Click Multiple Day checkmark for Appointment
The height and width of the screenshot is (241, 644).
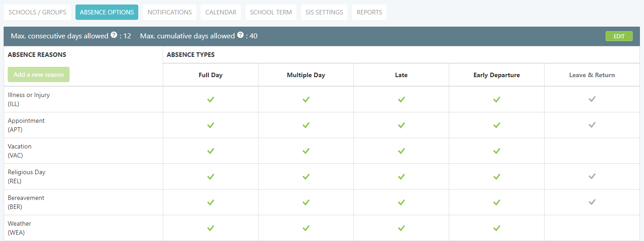click(x=306, y=125)
